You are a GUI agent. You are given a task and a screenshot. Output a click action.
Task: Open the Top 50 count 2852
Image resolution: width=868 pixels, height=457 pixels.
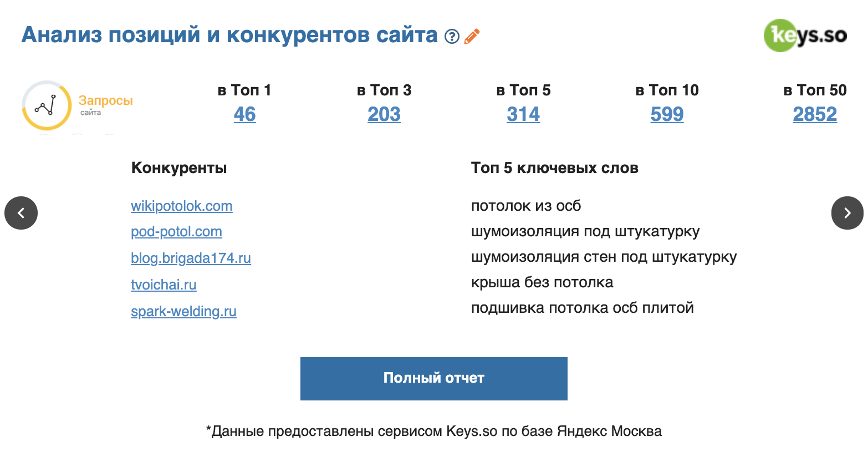pos(814,114)
